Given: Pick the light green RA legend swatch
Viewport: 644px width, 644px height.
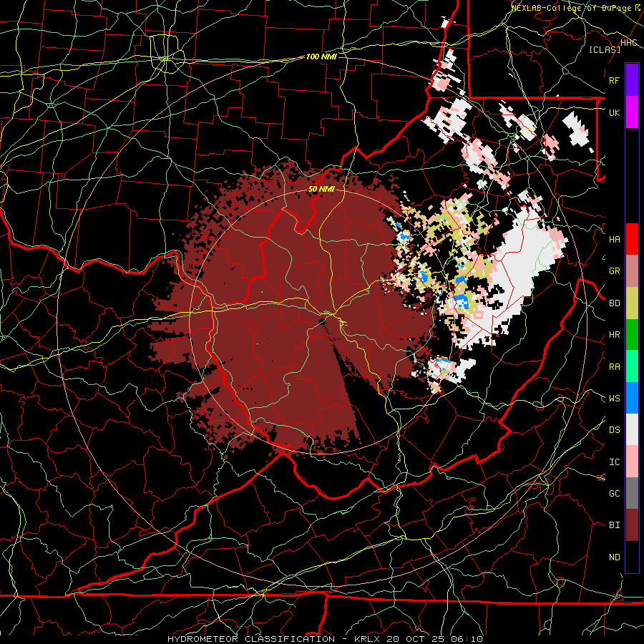Looking at the screenshot, I should click(632, 366).
